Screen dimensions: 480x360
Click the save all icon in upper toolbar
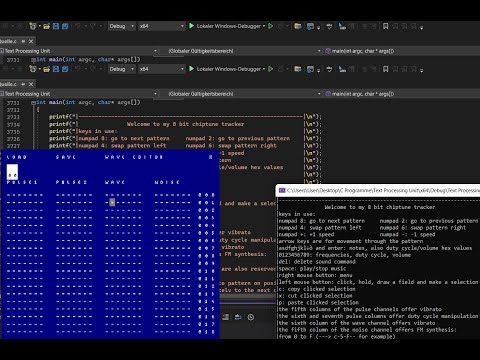coord(65,26)
